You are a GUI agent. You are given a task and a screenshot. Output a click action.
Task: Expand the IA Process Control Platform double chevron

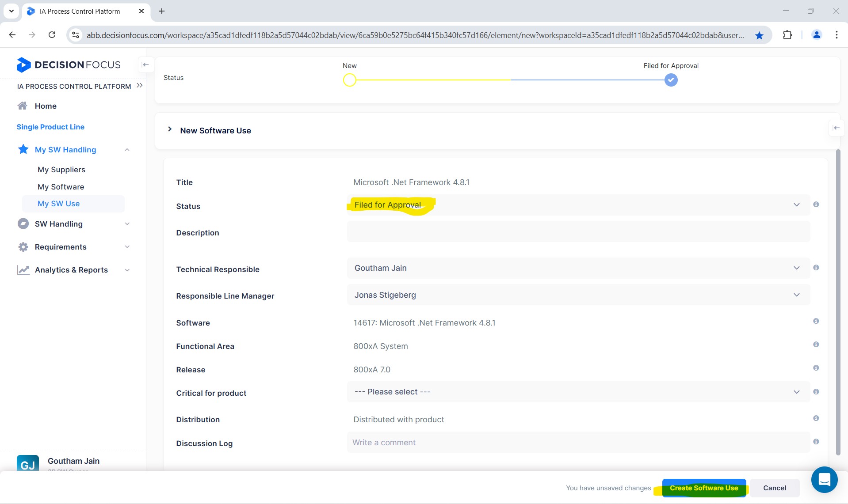140,85
